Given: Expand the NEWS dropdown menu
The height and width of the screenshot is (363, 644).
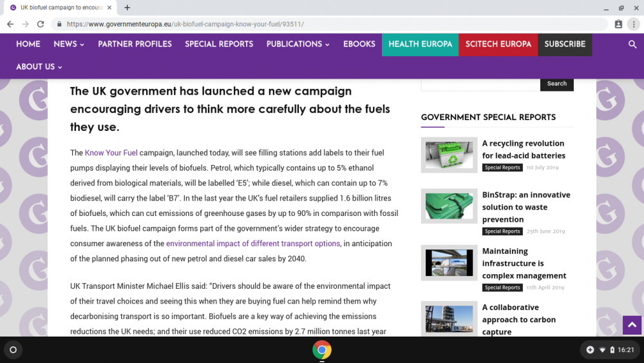Looking at the screenshot, I should [69, 44].
